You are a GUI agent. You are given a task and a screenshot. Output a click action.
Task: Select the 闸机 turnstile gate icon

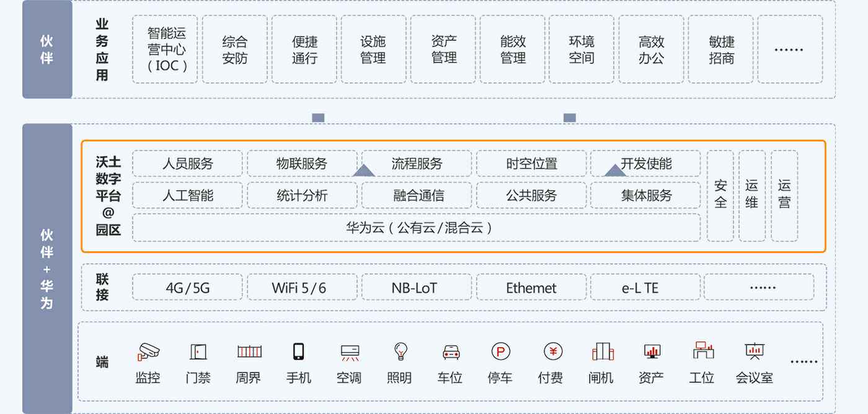602,351
